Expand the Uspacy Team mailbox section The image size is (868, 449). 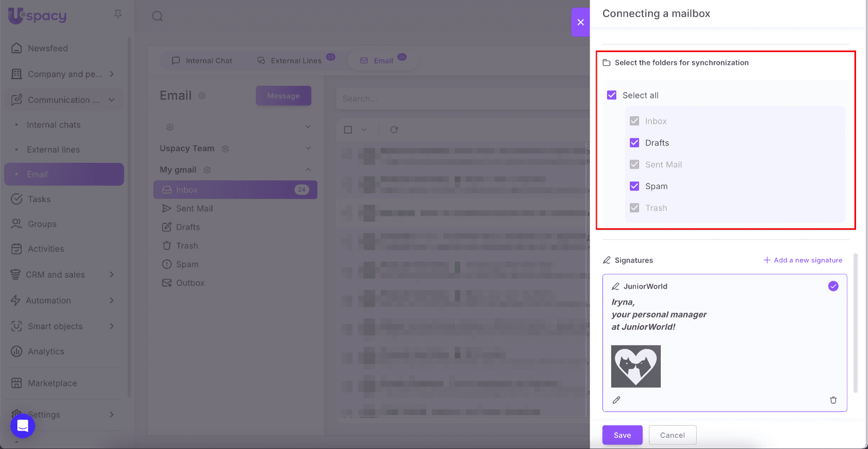coord(308,148)
